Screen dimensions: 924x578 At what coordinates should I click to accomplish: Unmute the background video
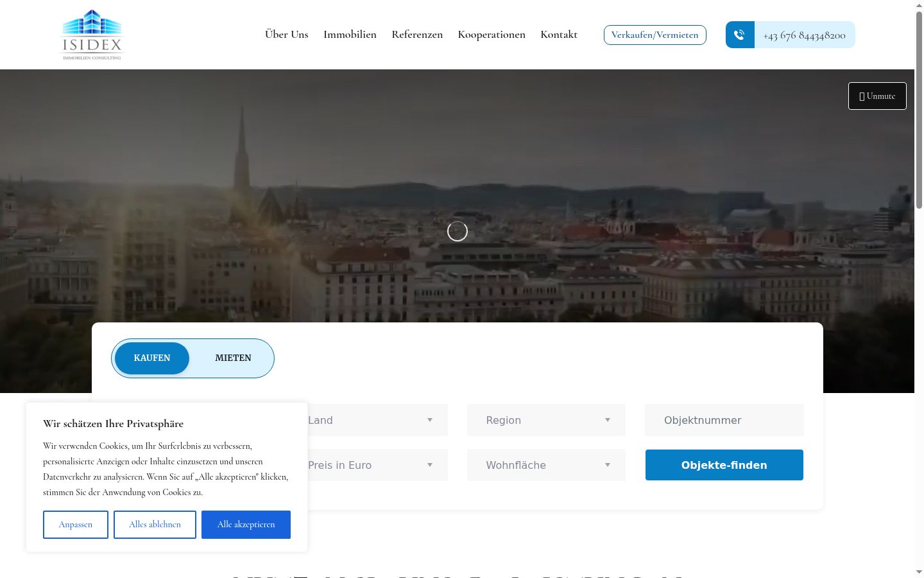click(x=877, y=96)
